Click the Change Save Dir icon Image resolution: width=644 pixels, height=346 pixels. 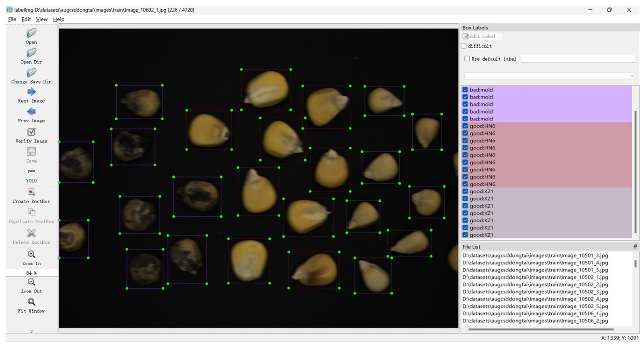coord(31,73)
